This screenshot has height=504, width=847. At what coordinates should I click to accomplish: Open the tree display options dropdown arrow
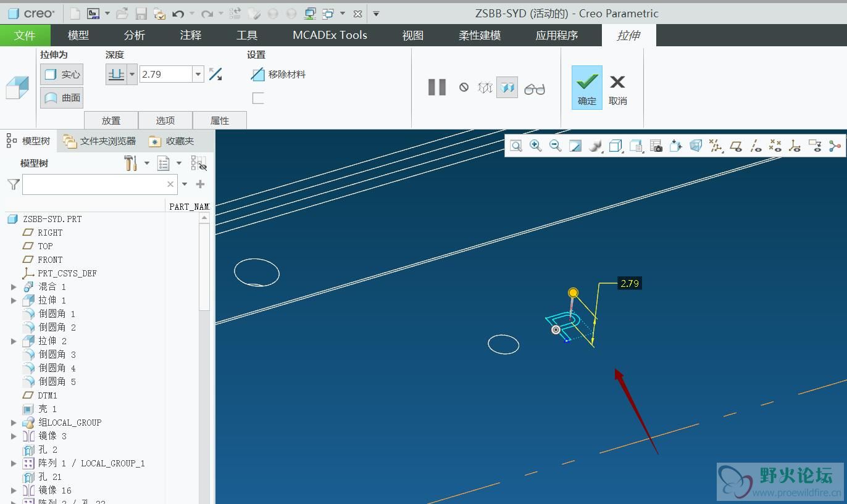click(x=179, y=163)
